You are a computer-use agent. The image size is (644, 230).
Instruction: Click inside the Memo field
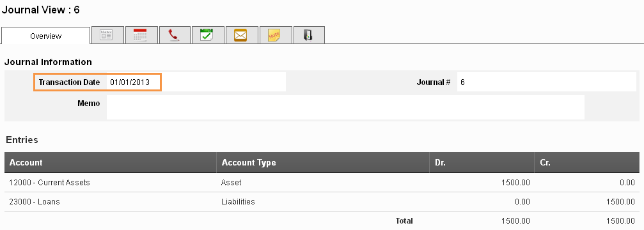[345, 107]
